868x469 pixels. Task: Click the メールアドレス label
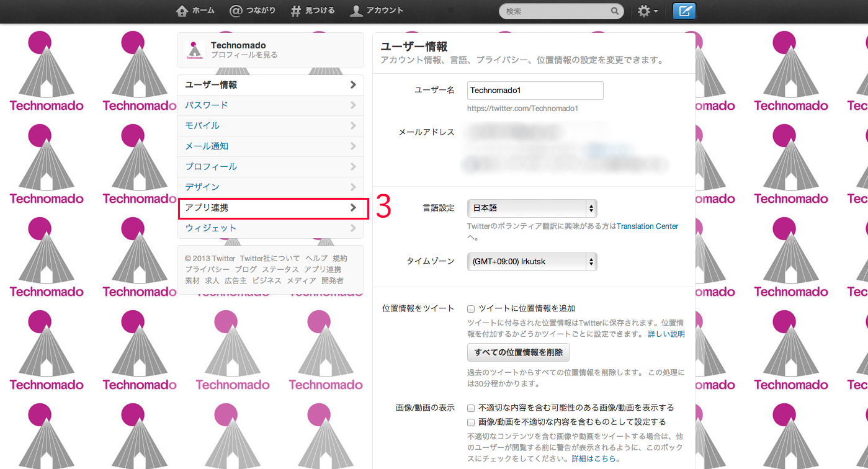(426, 132)
